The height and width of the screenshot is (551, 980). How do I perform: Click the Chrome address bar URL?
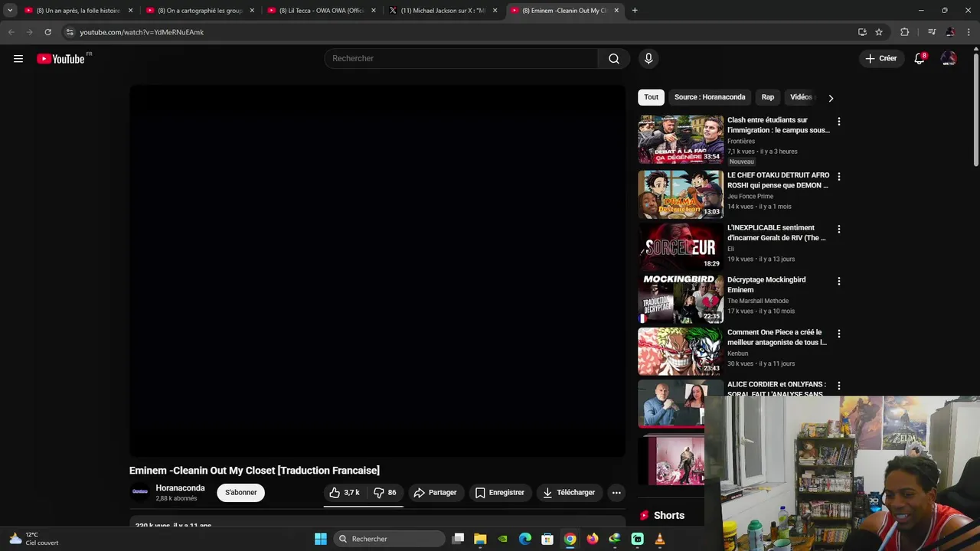coord(142,32)
